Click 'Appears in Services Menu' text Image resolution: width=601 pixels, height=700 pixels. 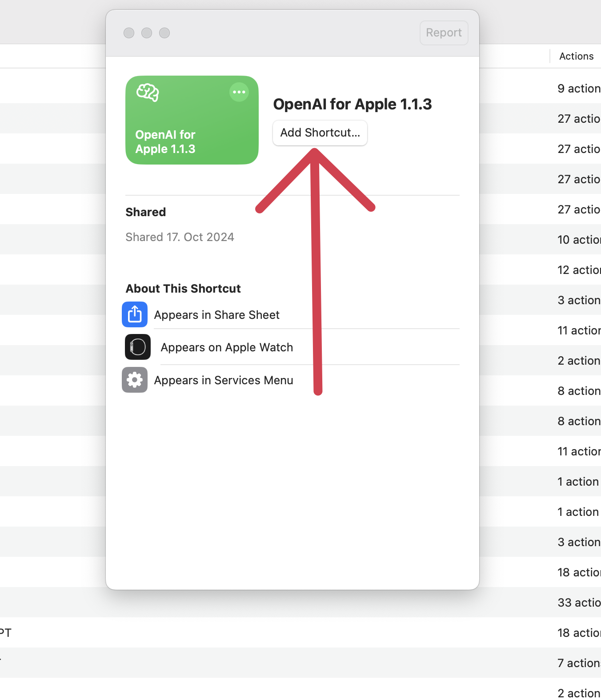pyautogui.click(x=224, y=380)
